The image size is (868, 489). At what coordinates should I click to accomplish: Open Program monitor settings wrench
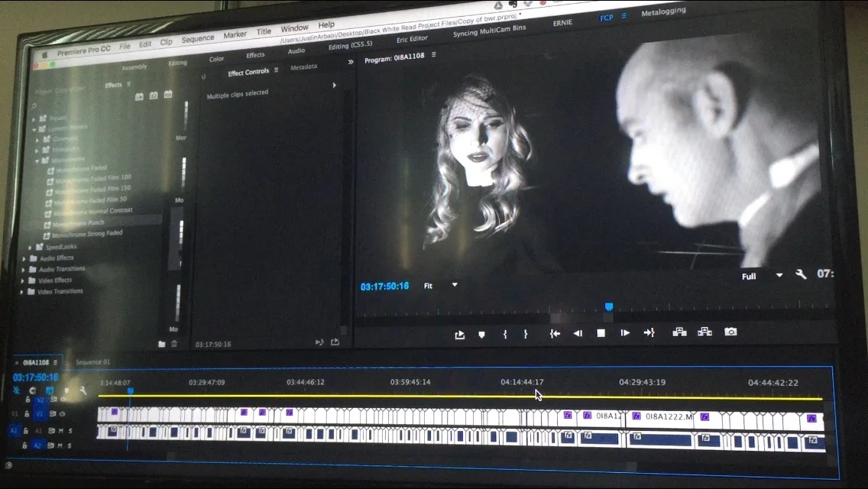pos(801,274)
